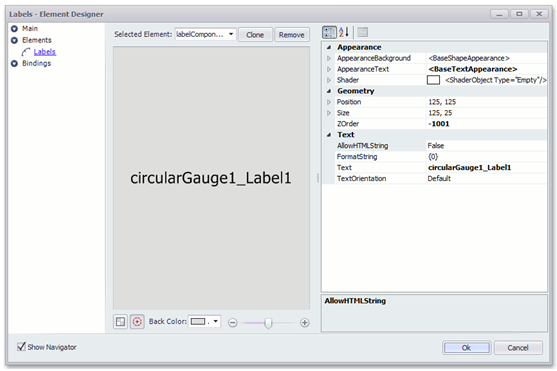Edit the Text value circularGauge1_Label1
This screenshot has height=371, width=557.
(x=469, y=168)
